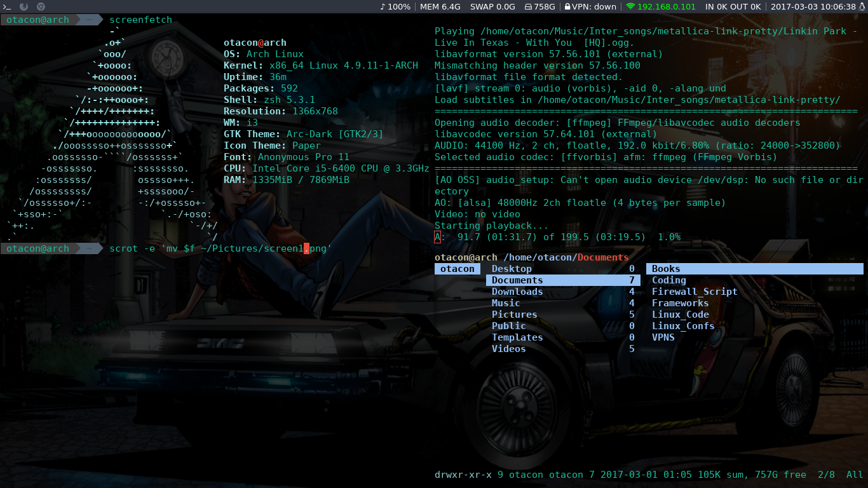Viewport: 868px width, 488px height.
Task: Click the VPN padlock icon
Action: click(567, 6)
